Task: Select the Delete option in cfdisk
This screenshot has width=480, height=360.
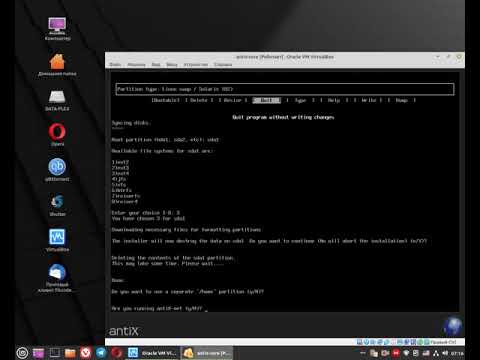Action: tap(199, 100)
